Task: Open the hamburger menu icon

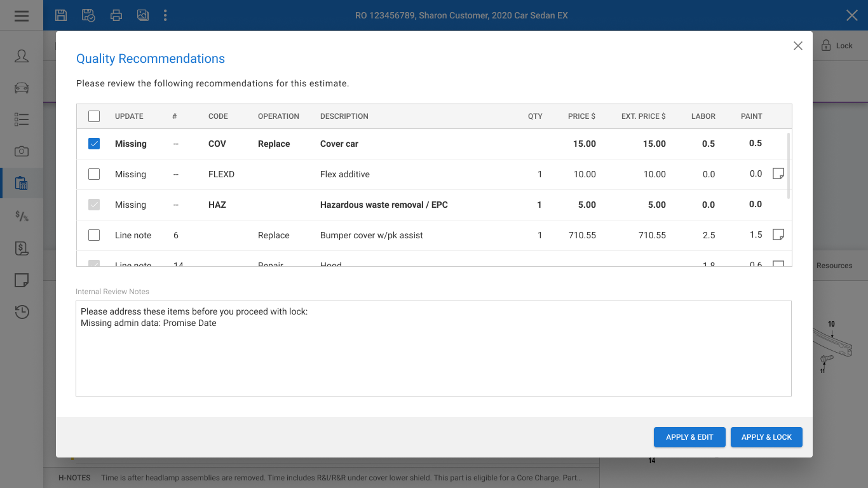Action: tap(22, 15)
